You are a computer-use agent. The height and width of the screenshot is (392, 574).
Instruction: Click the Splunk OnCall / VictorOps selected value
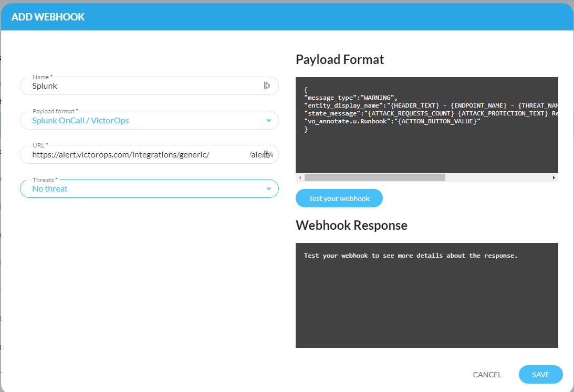tap(80, 120)
